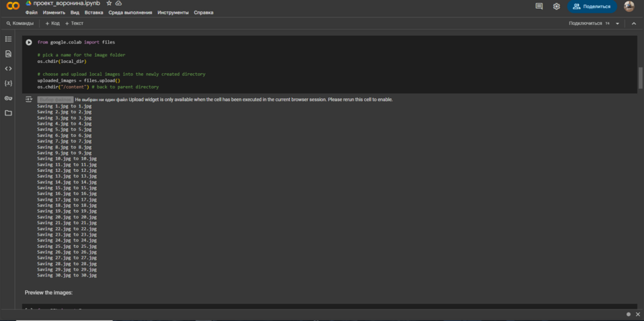Click 'Saving 1.jpg to 1.jpg' output line
The image size is (644, 321).
point(64,106)
